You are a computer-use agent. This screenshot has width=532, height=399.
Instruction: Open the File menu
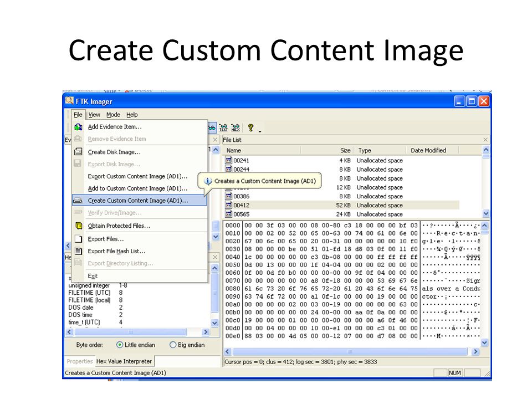78,115
